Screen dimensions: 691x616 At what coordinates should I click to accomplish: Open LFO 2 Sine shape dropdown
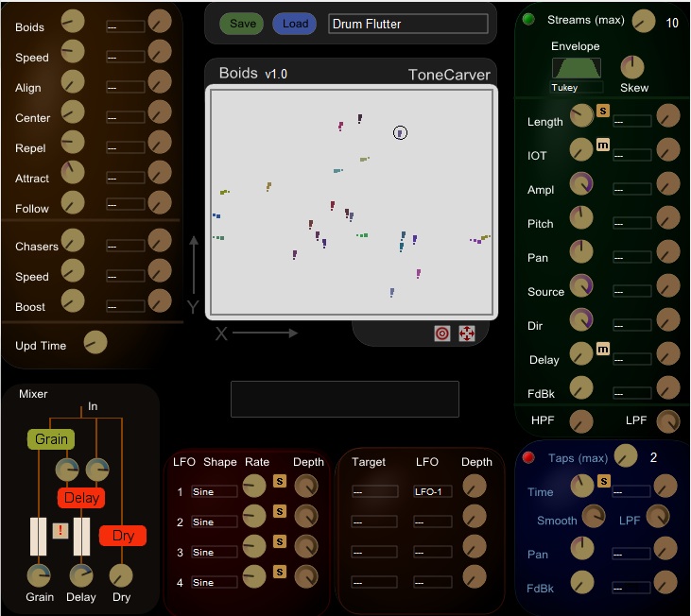tap(215, 522)
